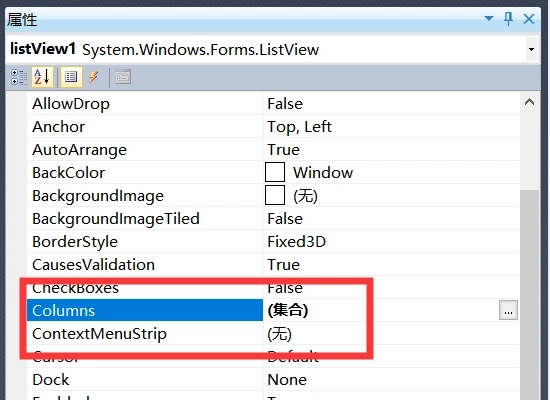550x400 pixels.
Task: Pin the properties panel with pushpin icon
Action: (x=508, y=19)
